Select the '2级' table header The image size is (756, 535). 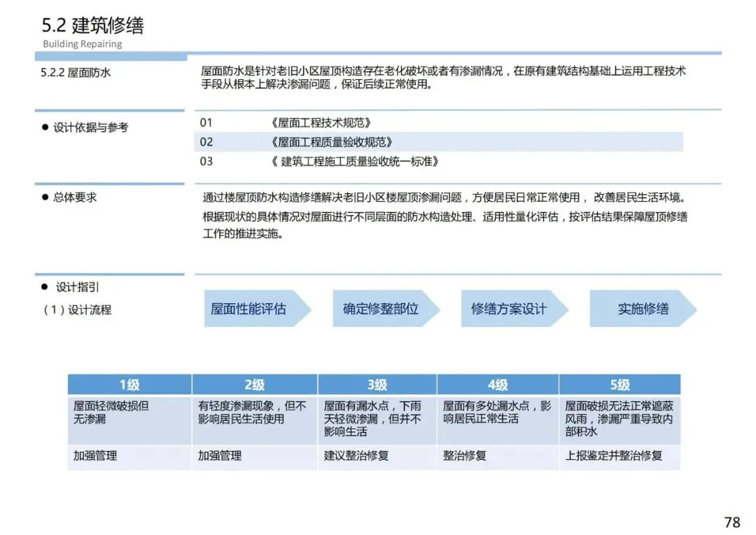click(255, 384)
